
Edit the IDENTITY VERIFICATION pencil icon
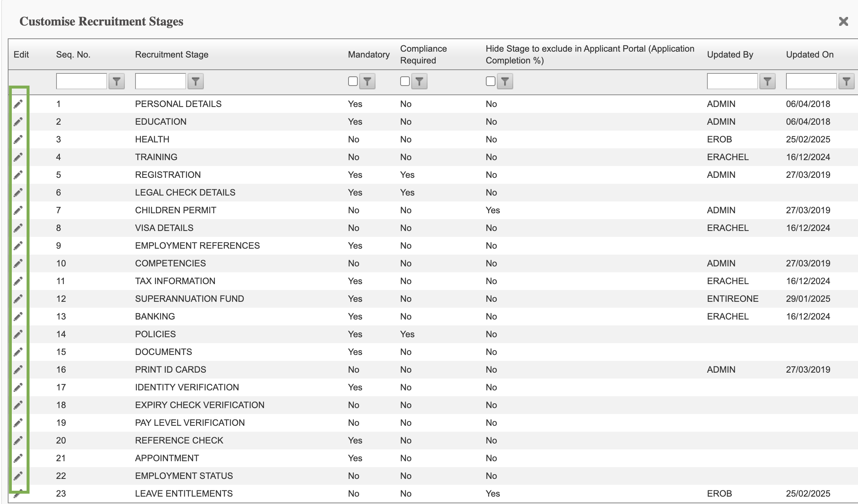[x=18, y=387]
